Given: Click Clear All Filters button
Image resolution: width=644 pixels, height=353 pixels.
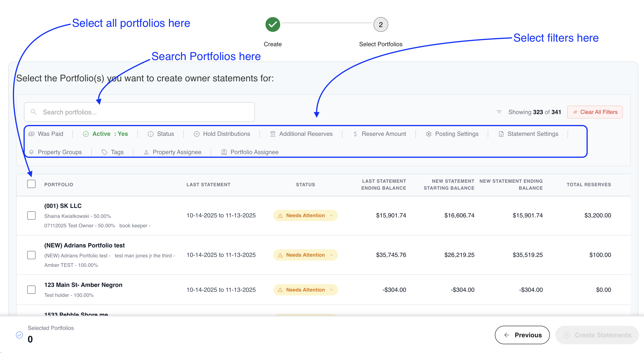Looking at the screenshot, I should 595,112.
